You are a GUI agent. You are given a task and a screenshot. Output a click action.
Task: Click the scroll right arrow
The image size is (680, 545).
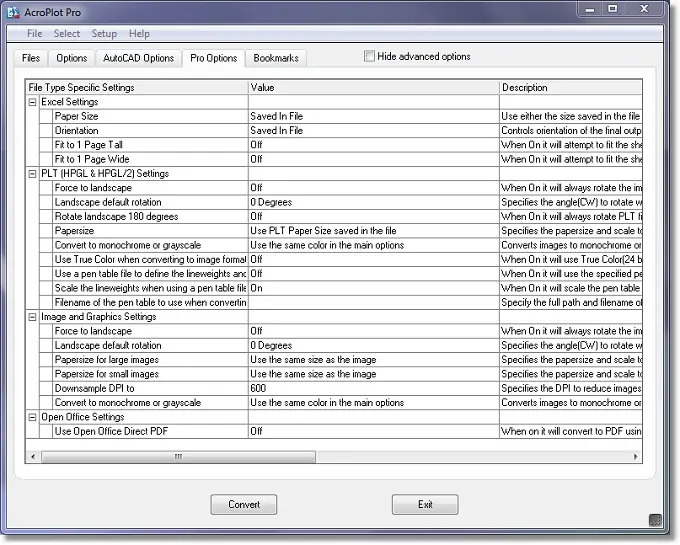coord(635,457)
